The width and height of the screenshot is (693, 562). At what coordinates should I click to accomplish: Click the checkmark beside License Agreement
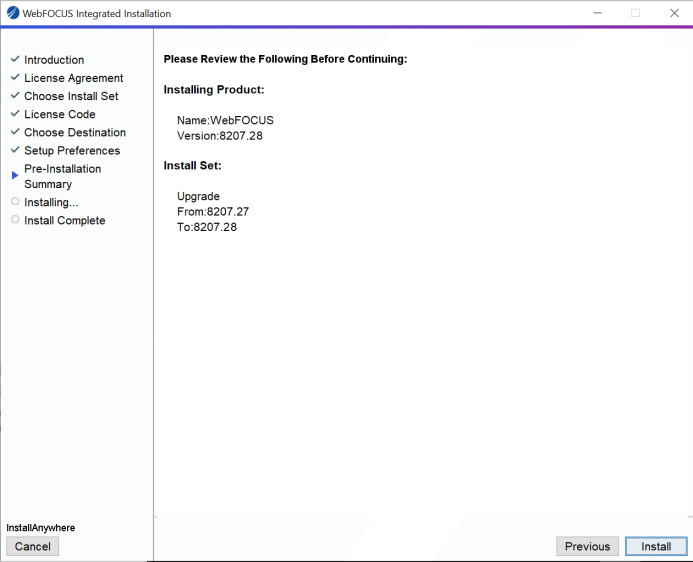(15, 77)
